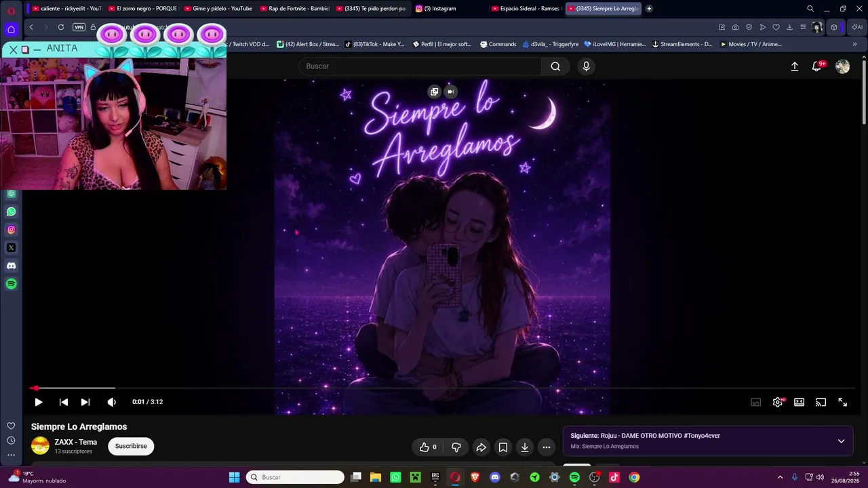Open the YouTube account avatar menu
868x488 pixels.
843,66
